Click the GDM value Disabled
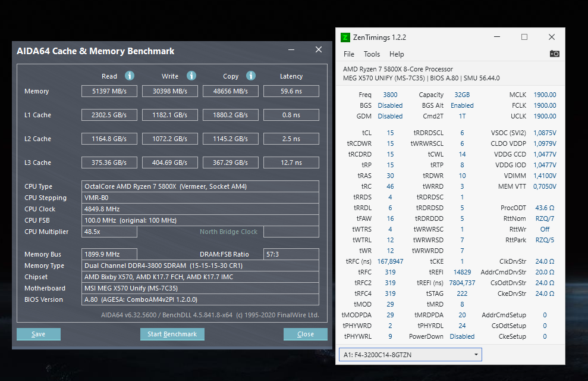 [390, 116]
